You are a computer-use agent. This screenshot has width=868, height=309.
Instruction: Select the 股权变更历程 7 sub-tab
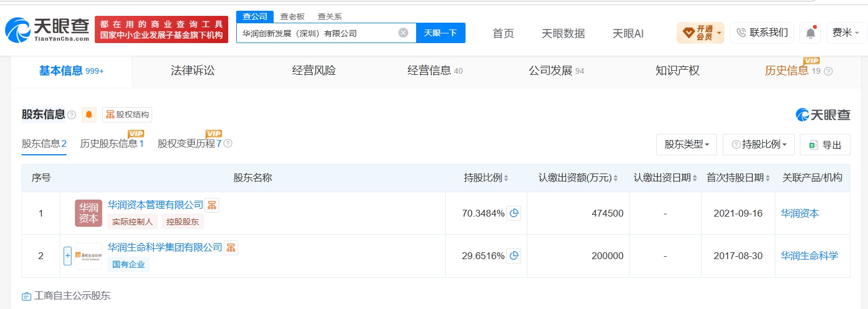tap(190, 143)
